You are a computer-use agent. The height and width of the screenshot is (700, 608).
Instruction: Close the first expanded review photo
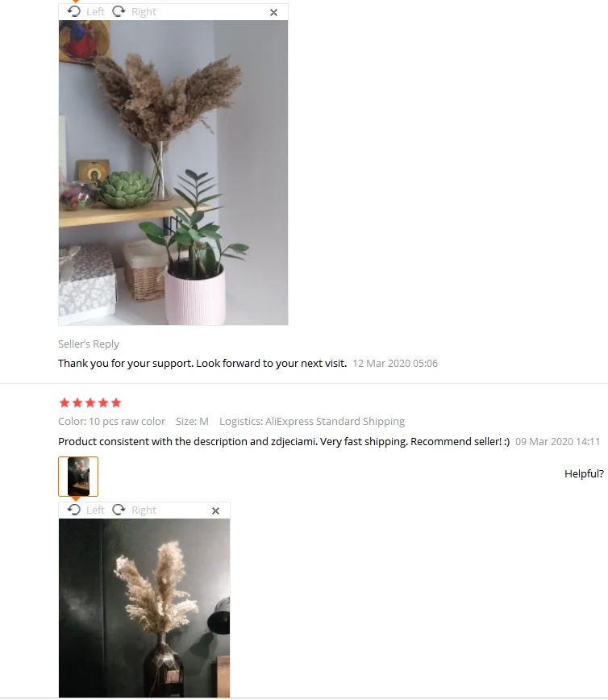pos(273,13)
